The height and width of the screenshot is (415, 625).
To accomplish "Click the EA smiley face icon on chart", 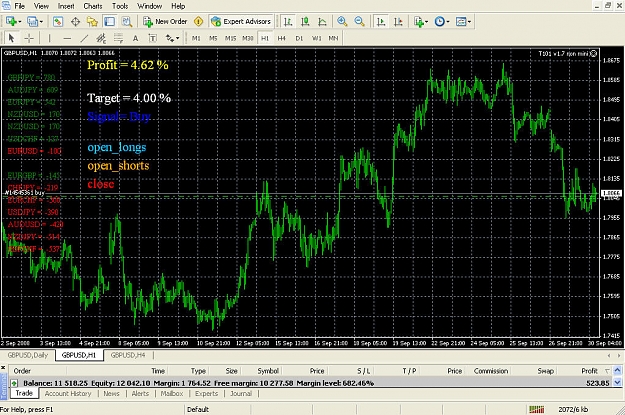I will click(x=594, y=53).
